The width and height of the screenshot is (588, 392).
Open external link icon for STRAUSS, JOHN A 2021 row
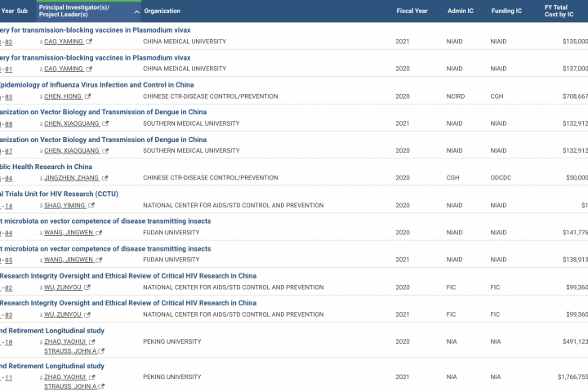click(x=100, y=386)
